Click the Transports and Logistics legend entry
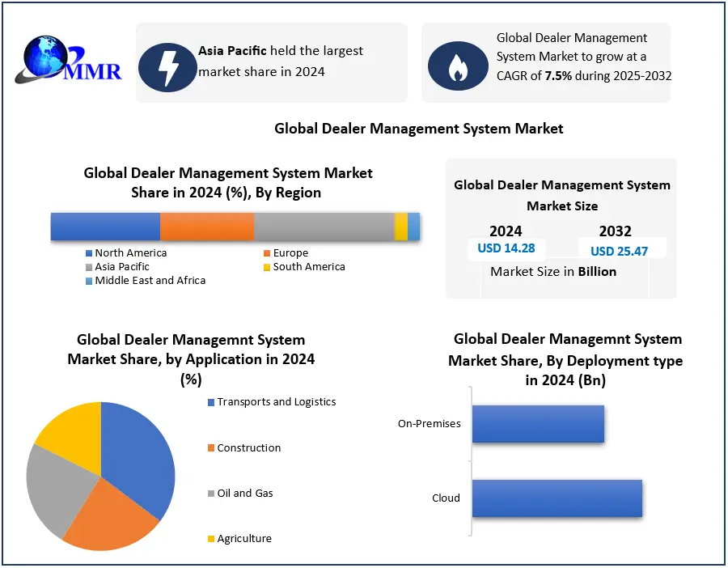 point(276,402)
